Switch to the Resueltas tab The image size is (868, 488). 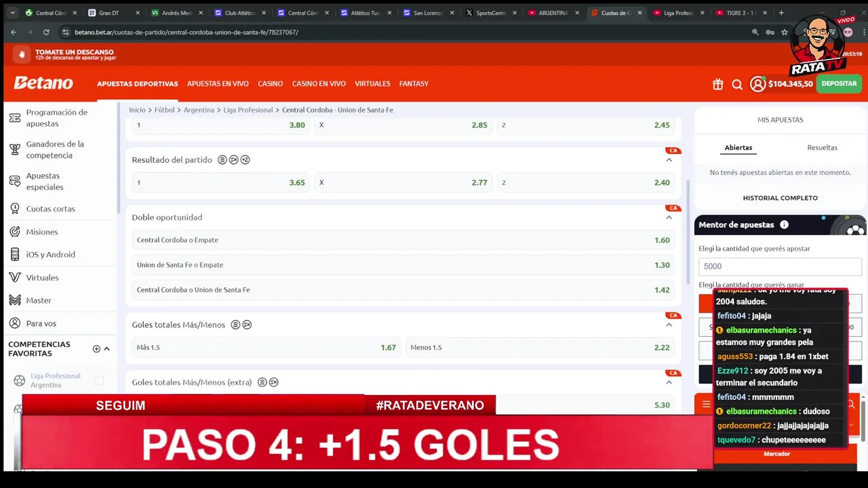pyautogui.click(x=822, y=147)
